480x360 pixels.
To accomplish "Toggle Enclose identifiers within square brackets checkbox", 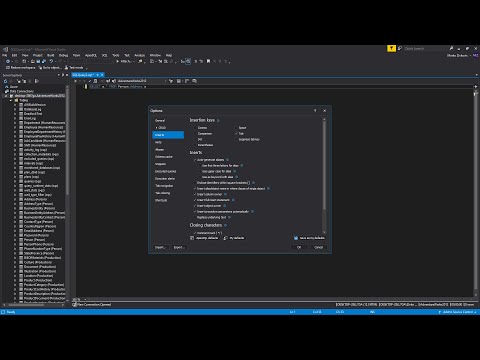I will [195, 183].
